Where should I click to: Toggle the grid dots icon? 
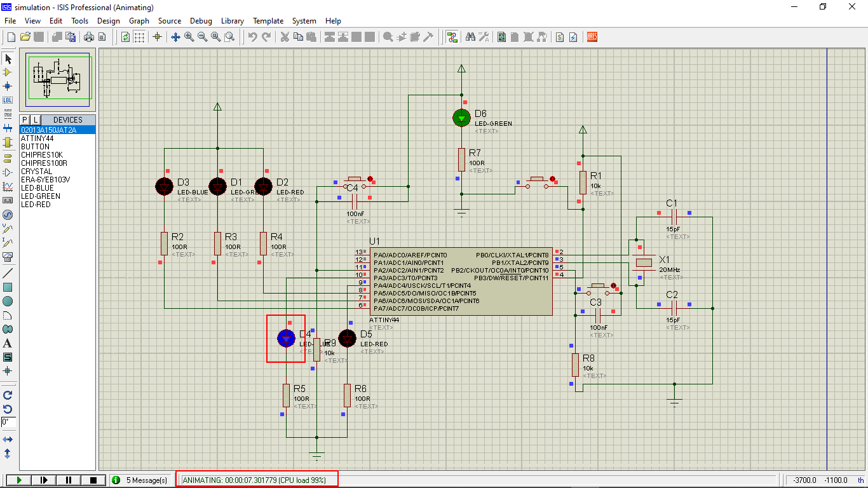[139, 37]
